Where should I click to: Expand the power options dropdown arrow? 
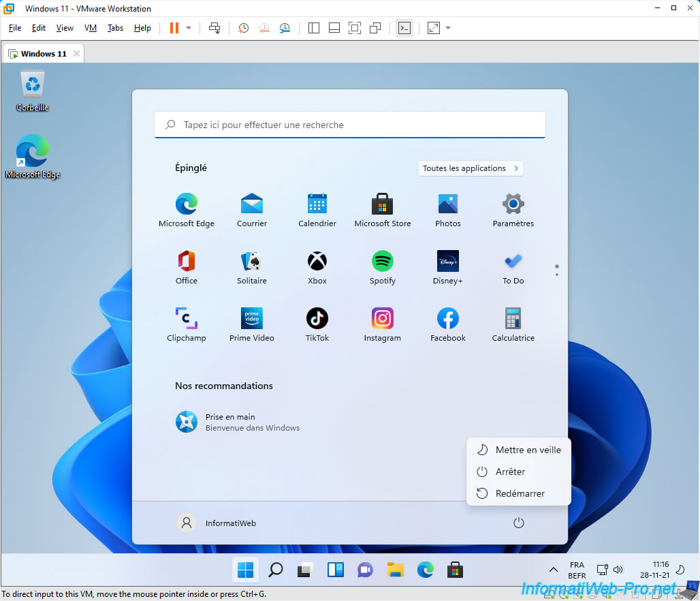tap(189, 28)
